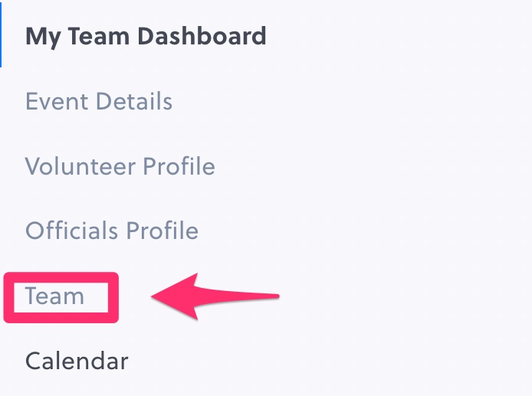This screenshot has width=532, height=396.
Task: Select Event Details in the sidebar
Action: [99, 101]
